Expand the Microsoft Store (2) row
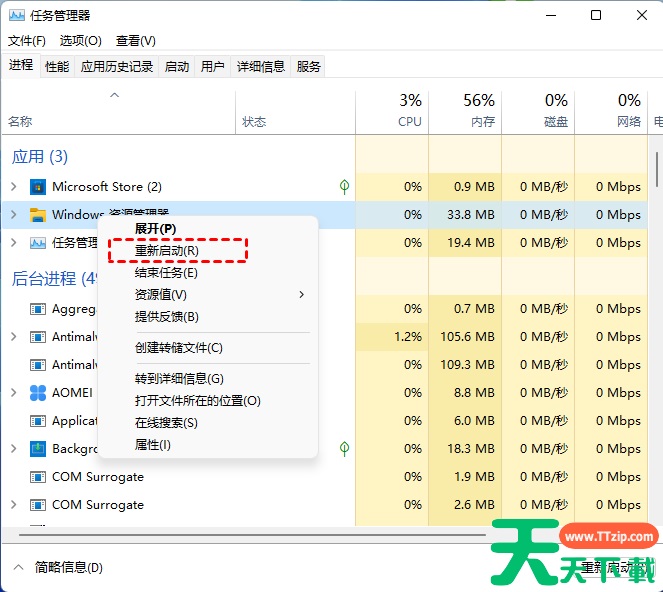The image size is (663, 592). coord(14,186)
